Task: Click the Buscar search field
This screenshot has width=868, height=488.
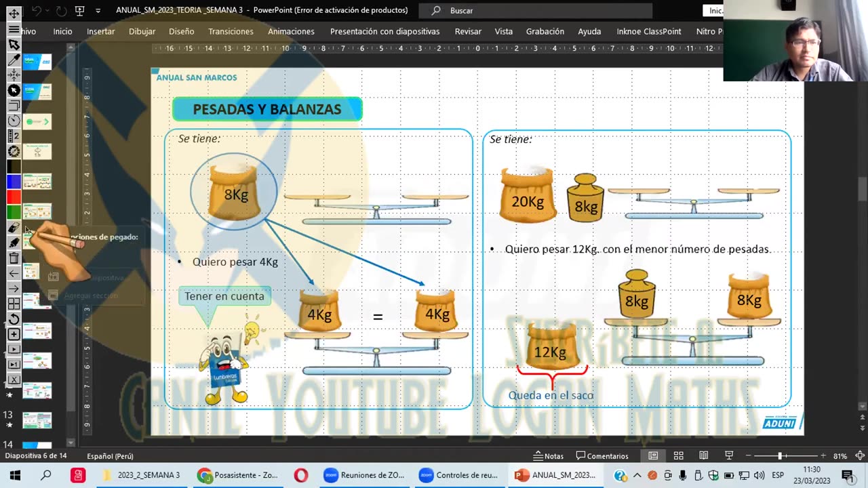Action: (535, 10)
